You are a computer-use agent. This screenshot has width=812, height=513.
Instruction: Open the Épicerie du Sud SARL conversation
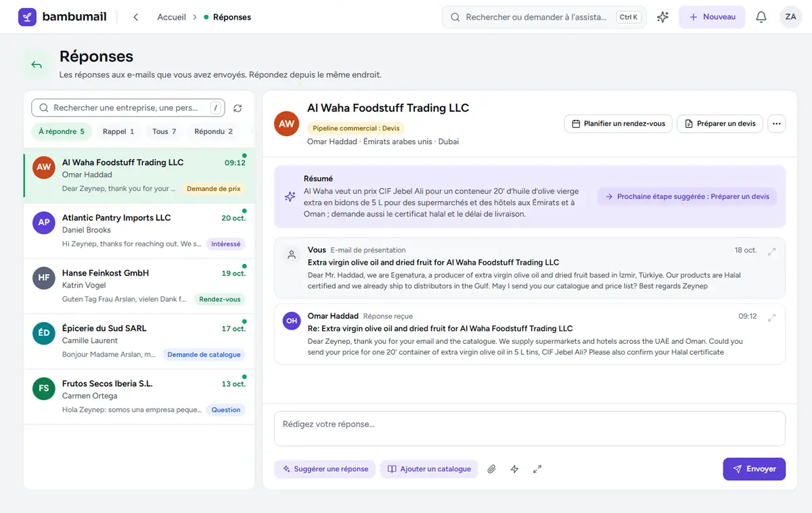[x=139, y=342]
